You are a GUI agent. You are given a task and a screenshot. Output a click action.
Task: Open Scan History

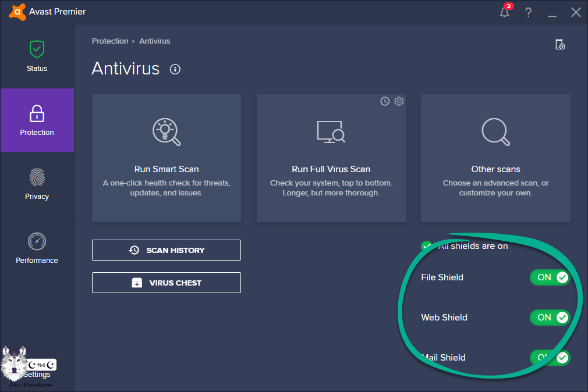[x=167, y=250]
